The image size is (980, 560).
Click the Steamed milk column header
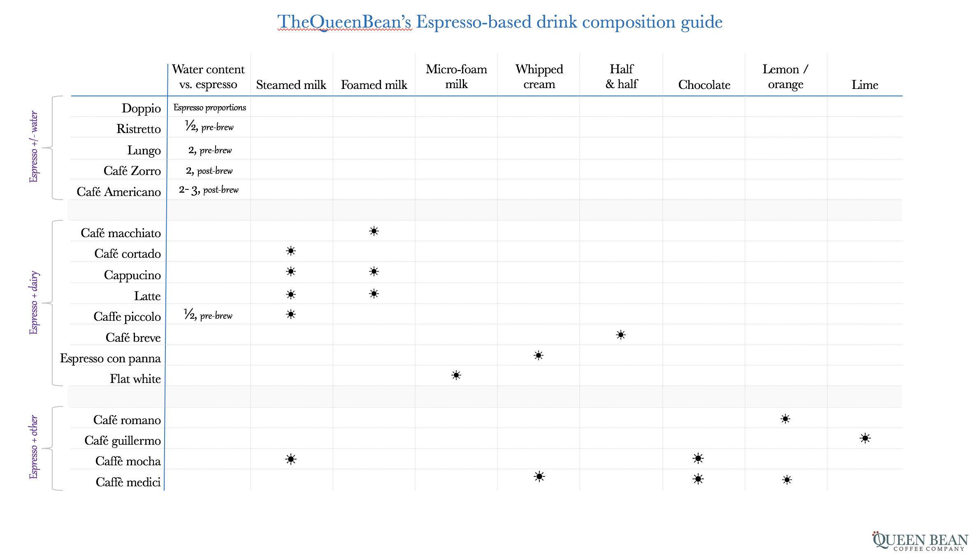pyautogui.click(x=291, y=85)
